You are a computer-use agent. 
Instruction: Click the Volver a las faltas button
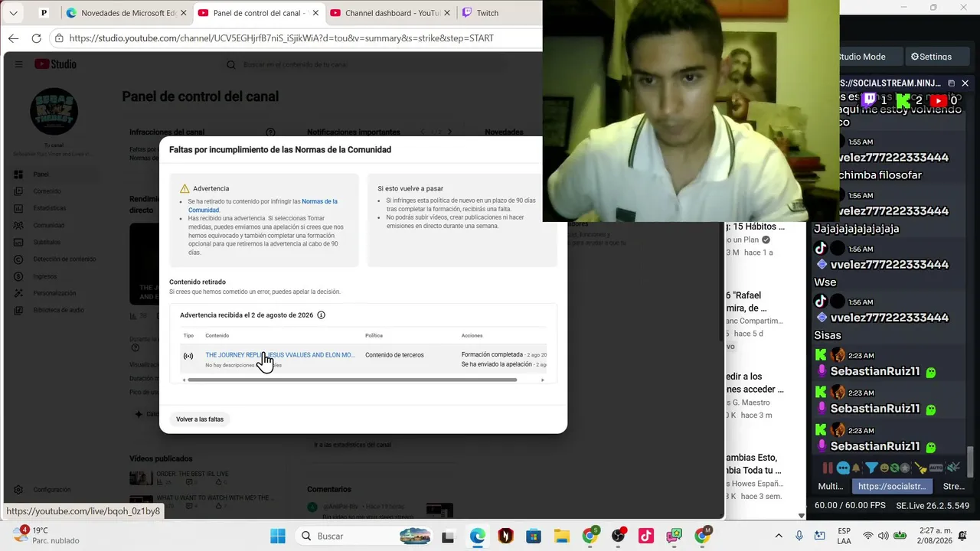(x=200, y=419)
